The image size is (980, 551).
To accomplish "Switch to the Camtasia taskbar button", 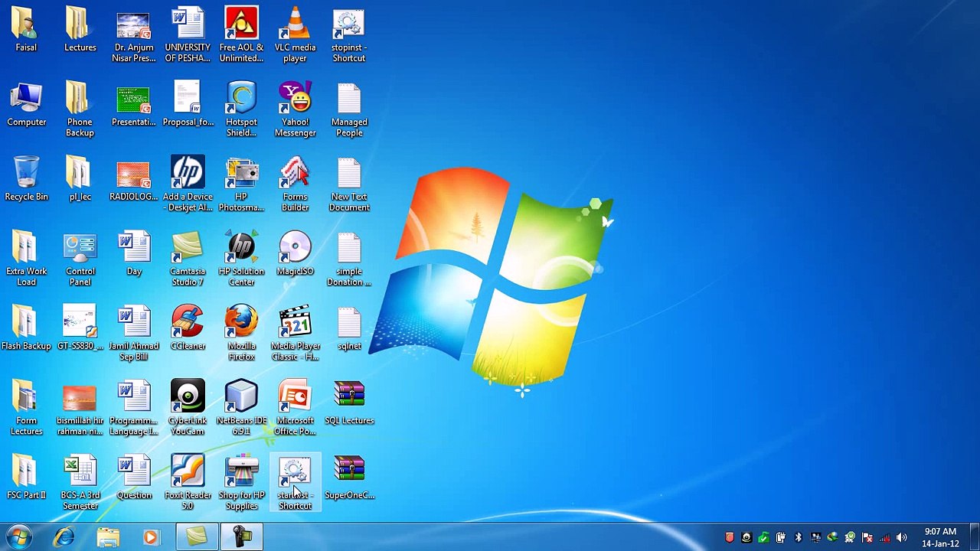I will coord(197,537).
